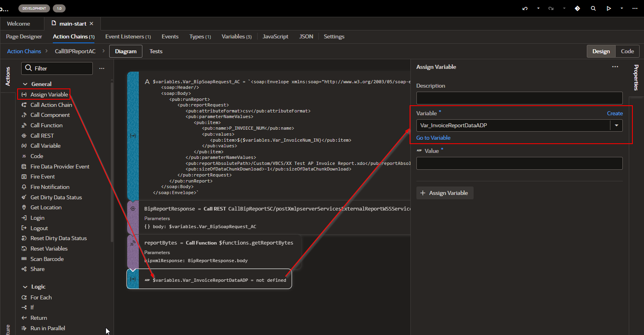Screen dimensions: 644x335
Task: Select the Call REST BipReportResponse node
Action: [x=269, y=217]
